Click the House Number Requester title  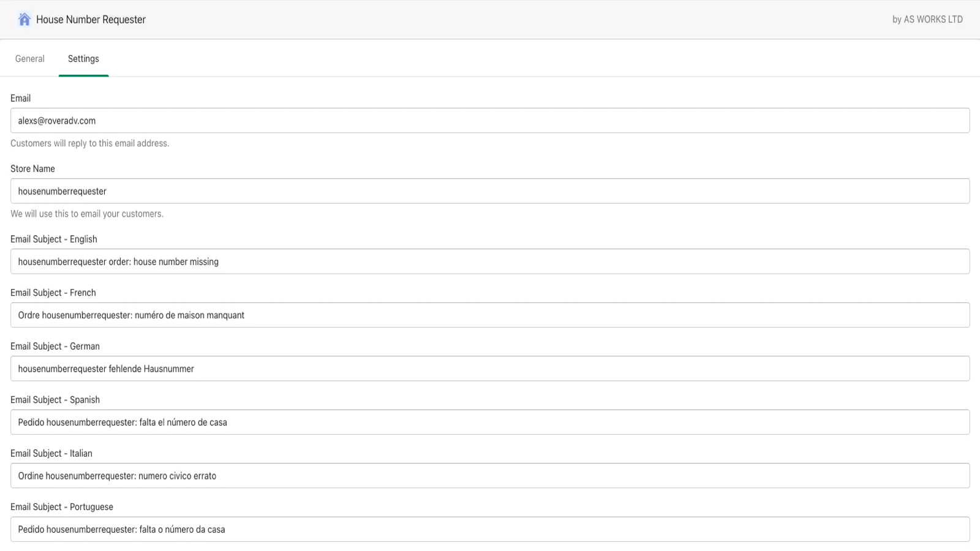(91, 20)
